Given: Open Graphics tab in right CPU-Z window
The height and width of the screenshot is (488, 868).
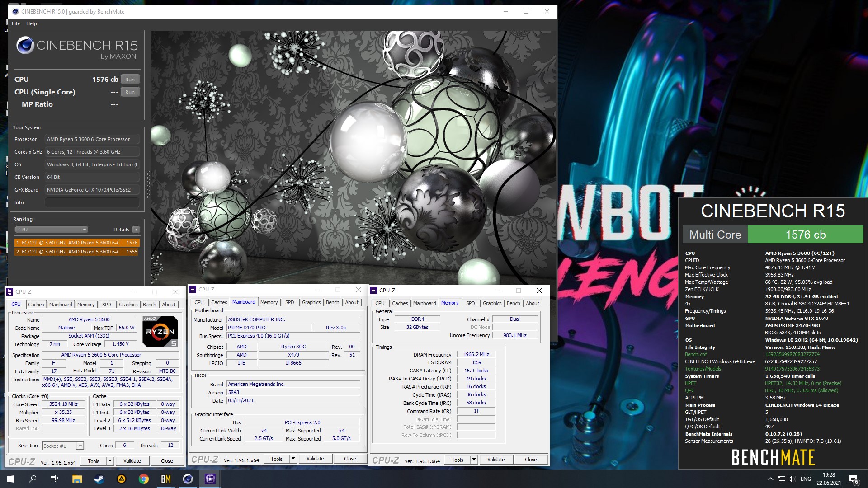Looking at the screenshot, I should [x=492, y=303].
